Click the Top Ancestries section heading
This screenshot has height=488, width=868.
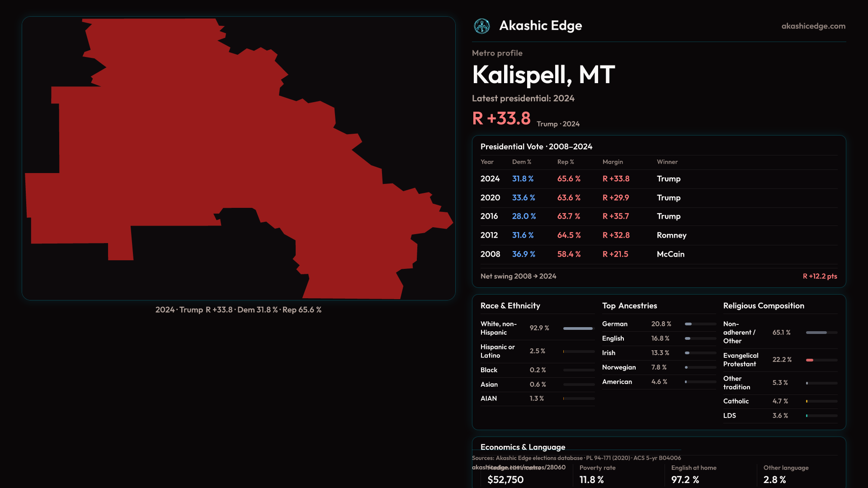[x=629, y=306]
